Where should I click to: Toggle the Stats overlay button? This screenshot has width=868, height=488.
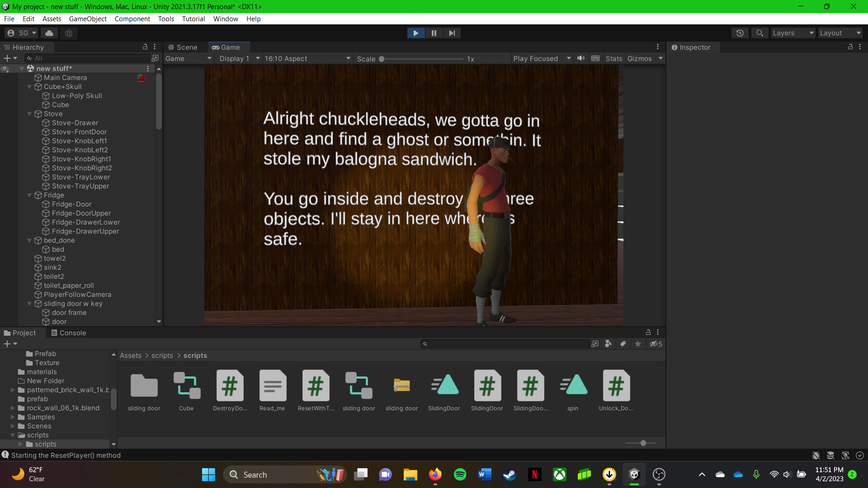point(613,58)
